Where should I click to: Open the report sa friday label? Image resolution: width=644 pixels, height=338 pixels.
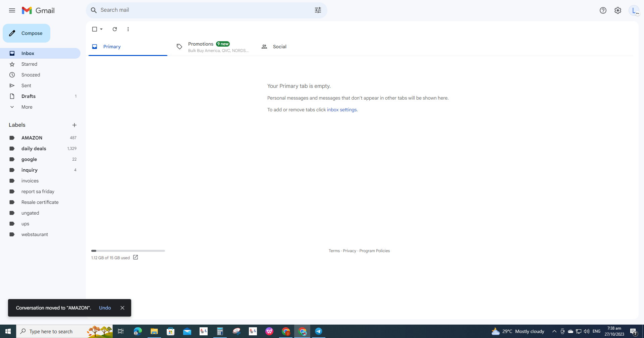[x=40, y=191]
